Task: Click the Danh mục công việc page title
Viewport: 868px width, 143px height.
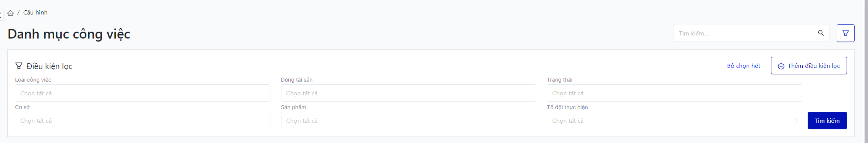Action: [x=69, y=34]
